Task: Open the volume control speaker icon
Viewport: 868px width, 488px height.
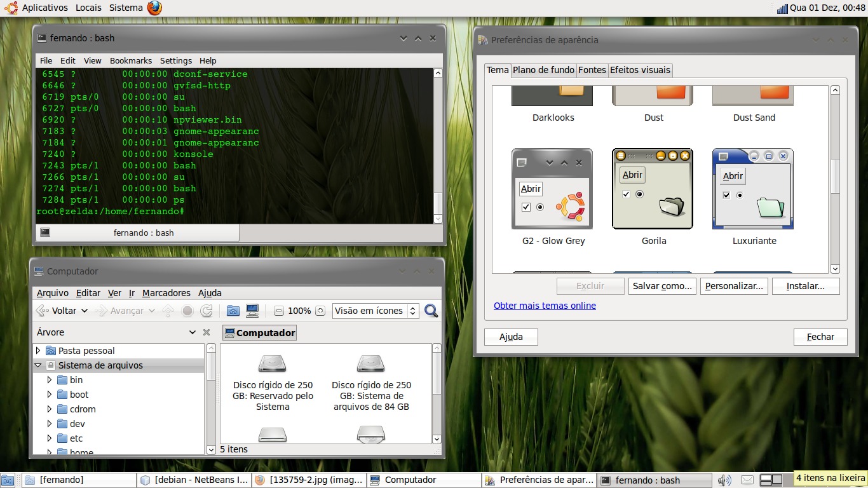Action: click(x=725, y=480)
